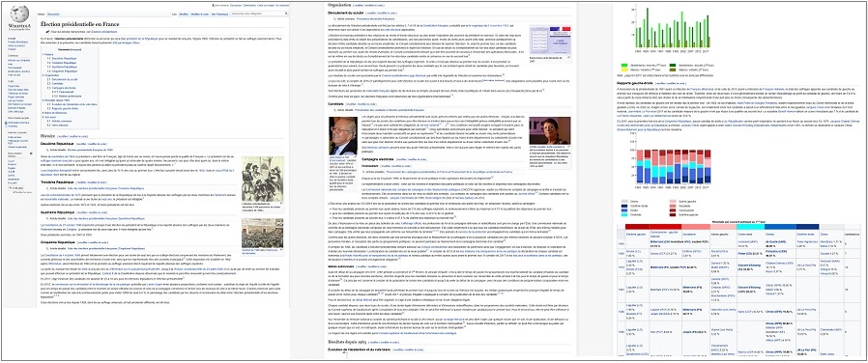Screen dimensions: 868x363
Task: Enlarge the carte électorale image via its icon
Action: point(568,58)
